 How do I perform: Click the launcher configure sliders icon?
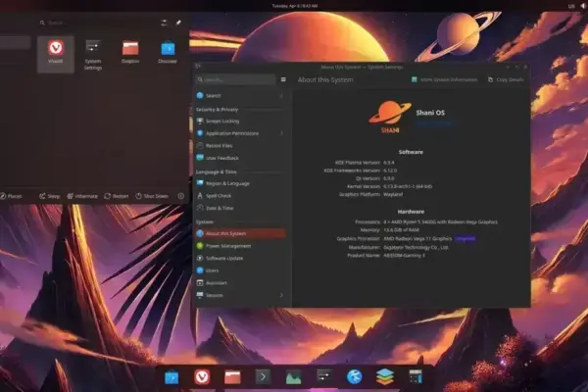[x=164, y=23]
